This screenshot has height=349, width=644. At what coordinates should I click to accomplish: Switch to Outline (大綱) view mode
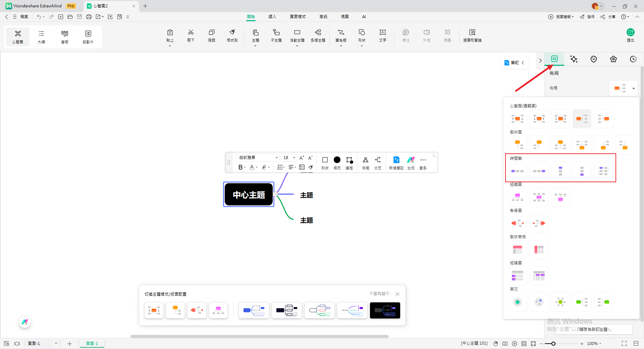pos(41,36)
